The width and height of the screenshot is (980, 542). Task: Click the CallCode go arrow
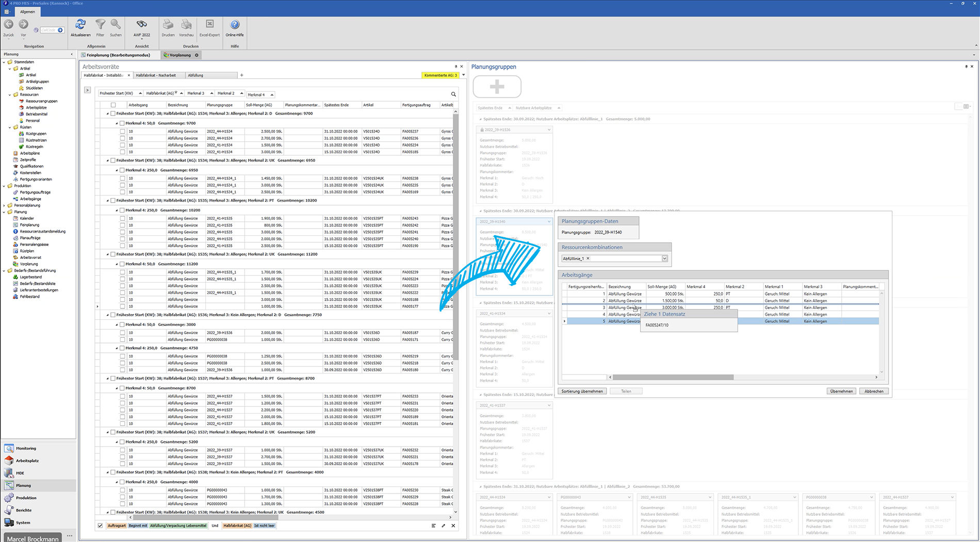coord(60,30)
